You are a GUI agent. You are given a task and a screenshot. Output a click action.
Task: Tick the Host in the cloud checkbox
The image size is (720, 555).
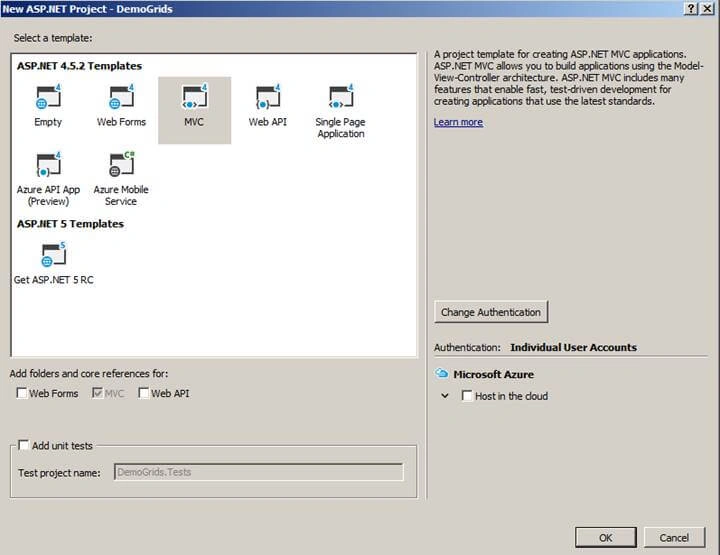click(x=467, y=396)
